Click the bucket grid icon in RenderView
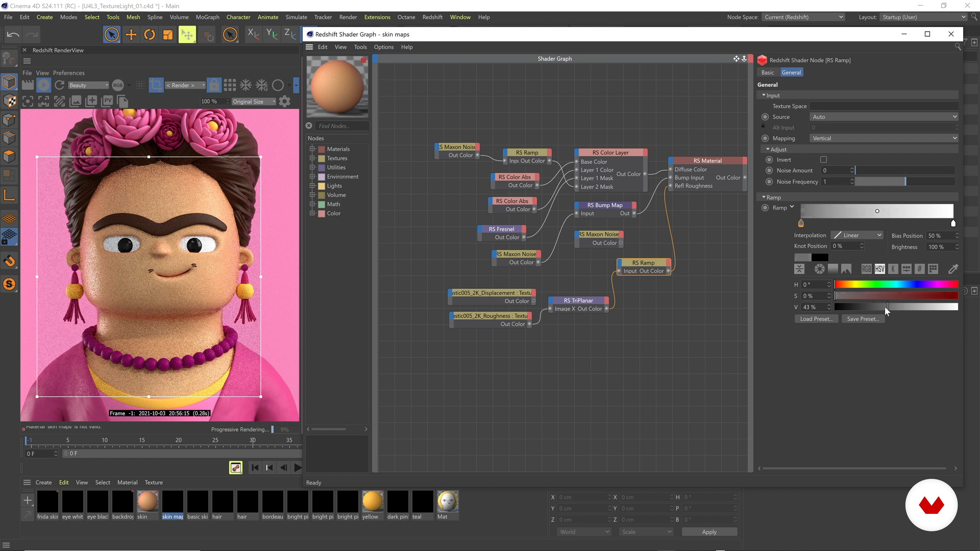Screen dimensions: 980x551 pos(230,85)
